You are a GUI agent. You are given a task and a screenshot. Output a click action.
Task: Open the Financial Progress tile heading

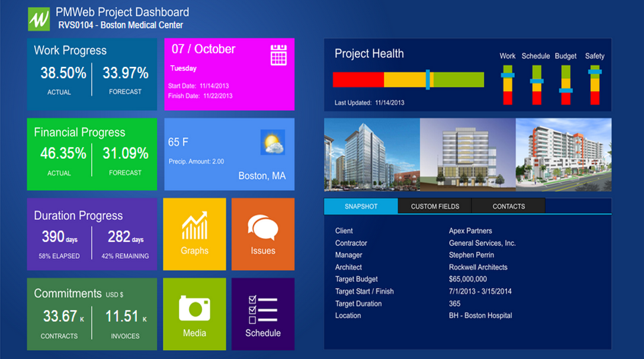click(79, 132)
